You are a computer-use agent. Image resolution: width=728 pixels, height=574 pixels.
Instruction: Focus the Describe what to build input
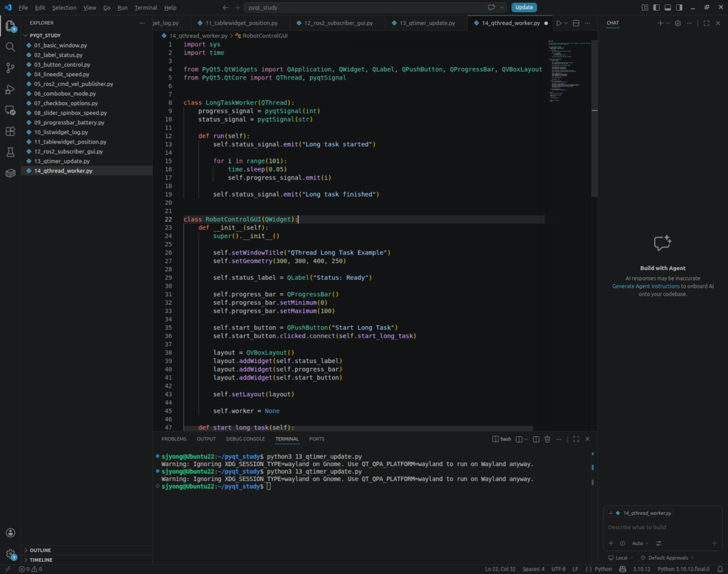(662, 527)
